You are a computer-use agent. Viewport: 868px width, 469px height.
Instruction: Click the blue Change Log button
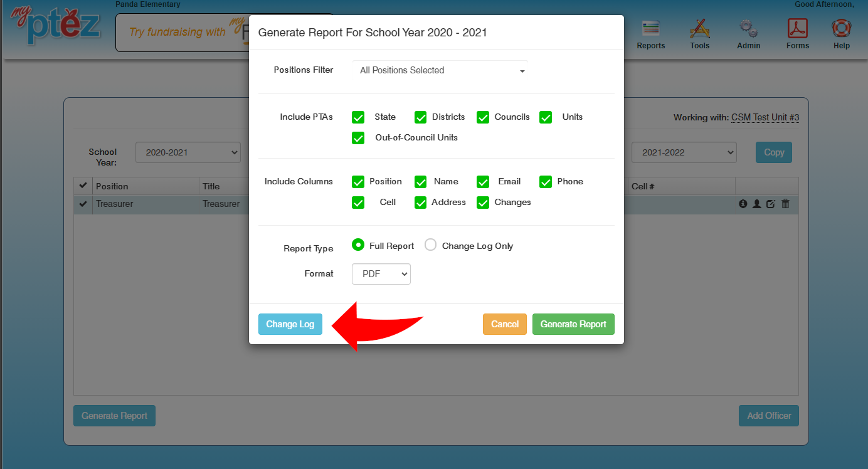[x=290, y=324]
